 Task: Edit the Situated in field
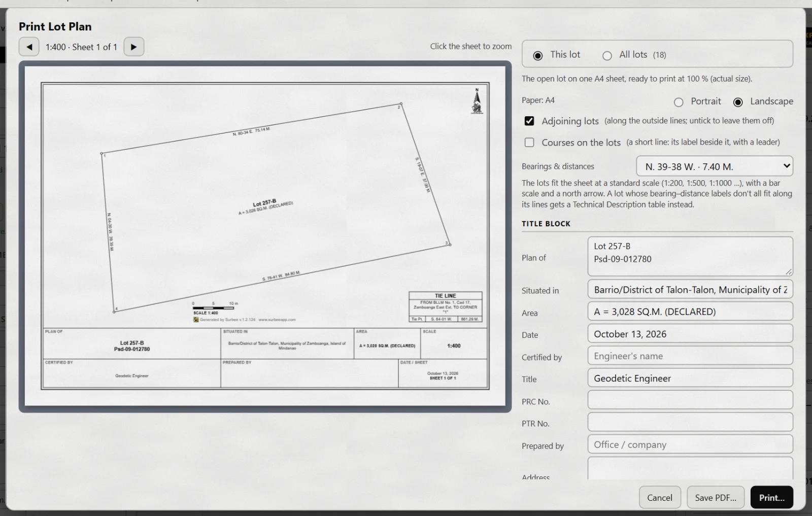pos(690,290)
